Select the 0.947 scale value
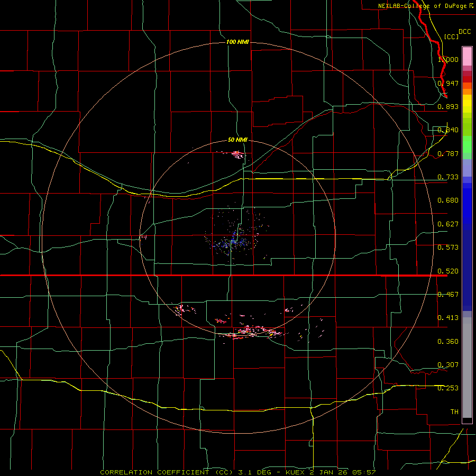This screenshot has width=476, height=476. coord(448,83)
